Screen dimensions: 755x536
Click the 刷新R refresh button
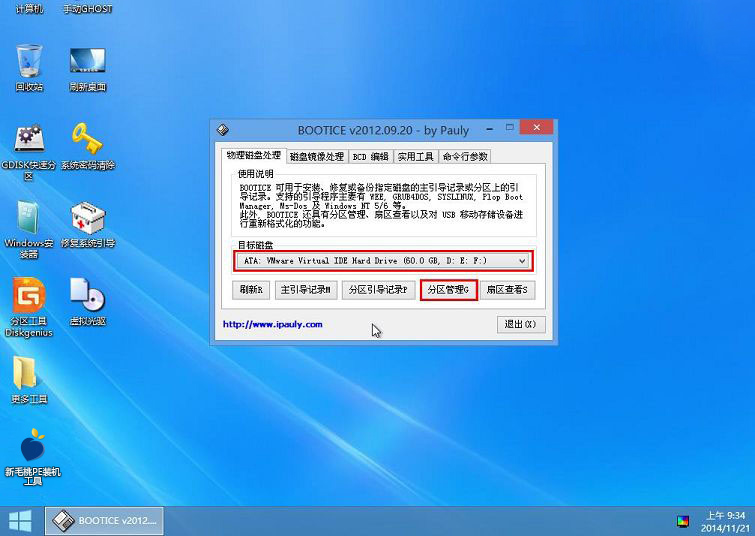pos(251,290)
